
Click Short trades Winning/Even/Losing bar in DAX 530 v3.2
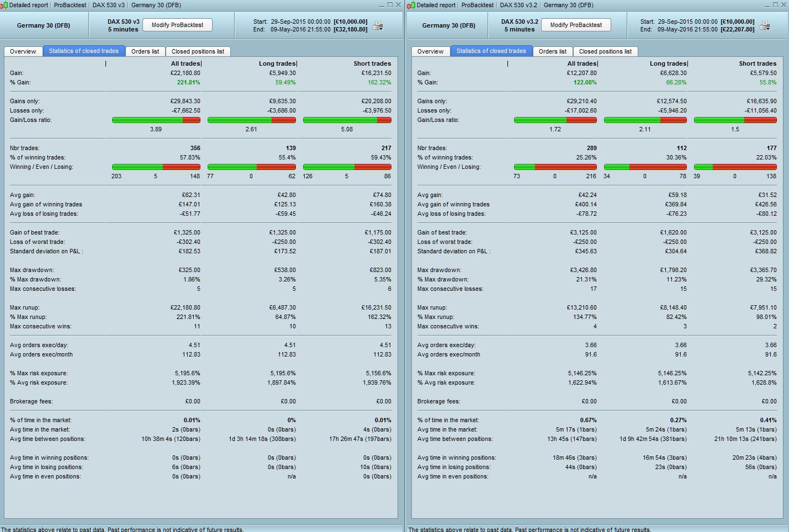click(x=735, y=167)
